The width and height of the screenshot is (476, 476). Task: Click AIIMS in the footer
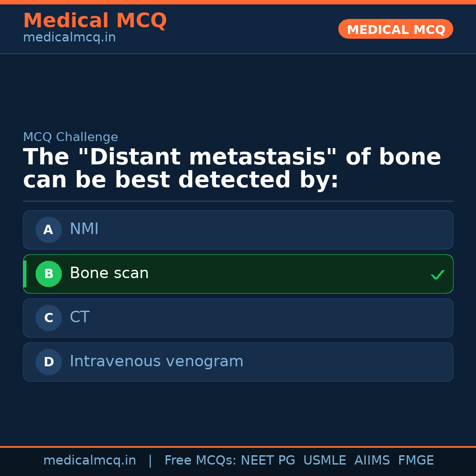pos(372,461)
